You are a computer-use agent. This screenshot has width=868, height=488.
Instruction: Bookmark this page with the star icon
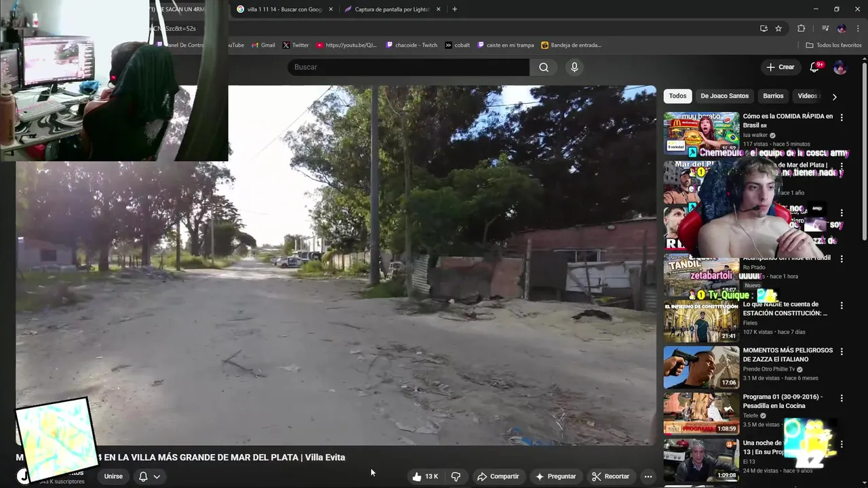[x=778, y=28]
